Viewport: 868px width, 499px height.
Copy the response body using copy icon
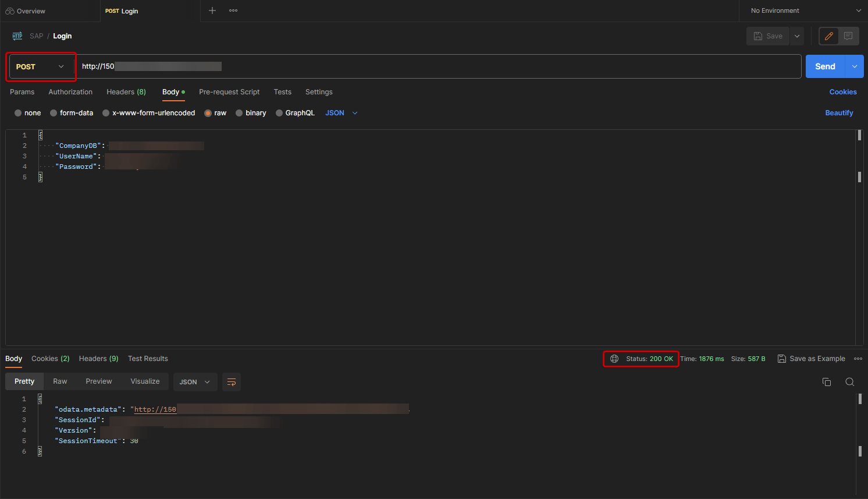[x=827, y=381]
